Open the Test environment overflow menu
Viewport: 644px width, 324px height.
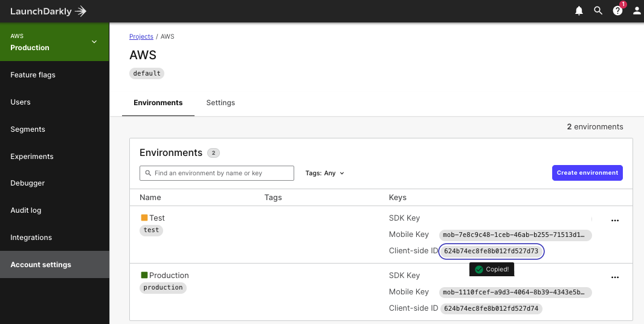tap(615, 221)
